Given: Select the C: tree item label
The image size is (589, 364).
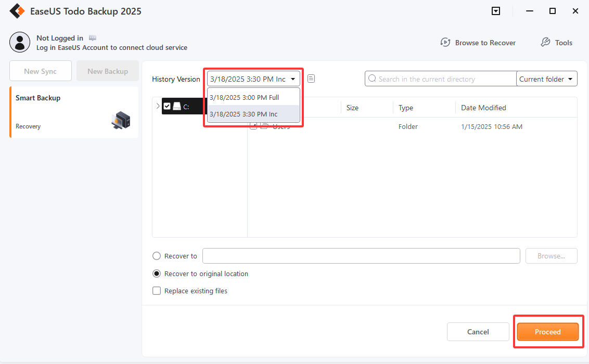Looking at the screenshot, I should point(186,107).
